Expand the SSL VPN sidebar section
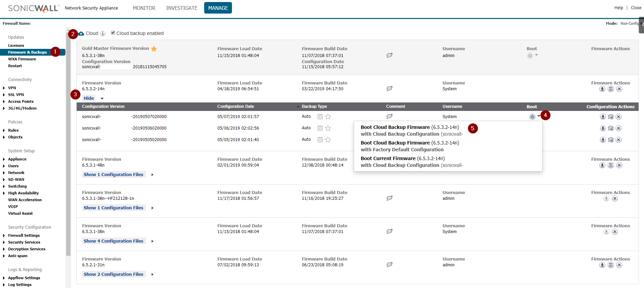Screen dimensions: 644x288 coord(4,95)
